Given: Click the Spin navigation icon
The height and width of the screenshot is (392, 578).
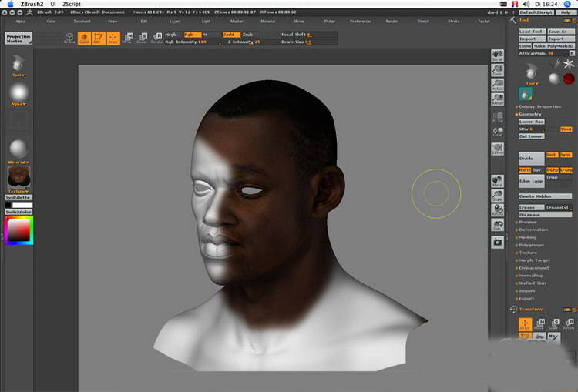Looking at the screenshot, I should tap(497, 225).
